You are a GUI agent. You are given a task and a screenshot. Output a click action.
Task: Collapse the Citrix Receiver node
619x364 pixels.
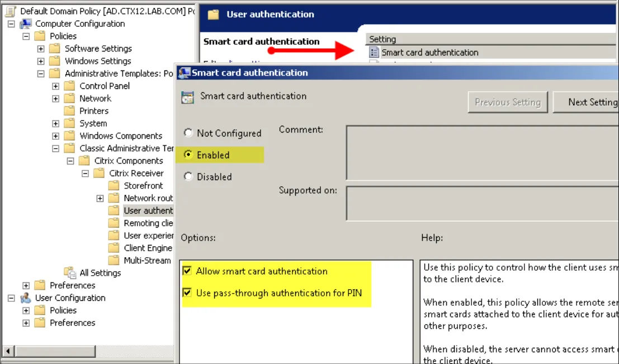(85, 173)
